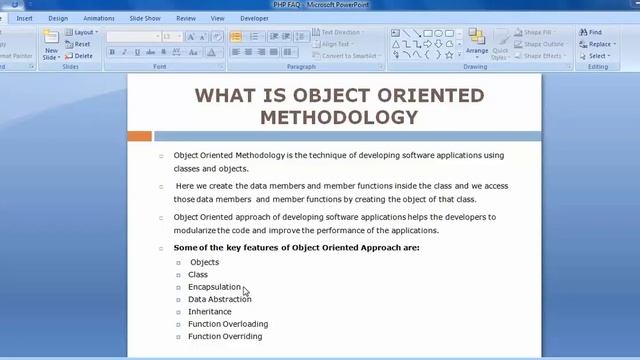Select the 5-point Star shape
The width and height of the screenshot is (640, 360).
(449, 55)
